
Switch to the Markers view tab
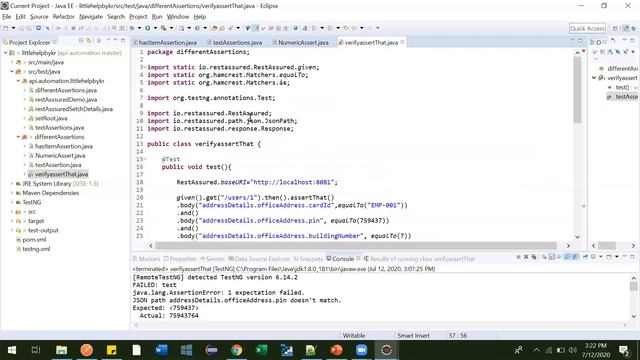(147, 259)
